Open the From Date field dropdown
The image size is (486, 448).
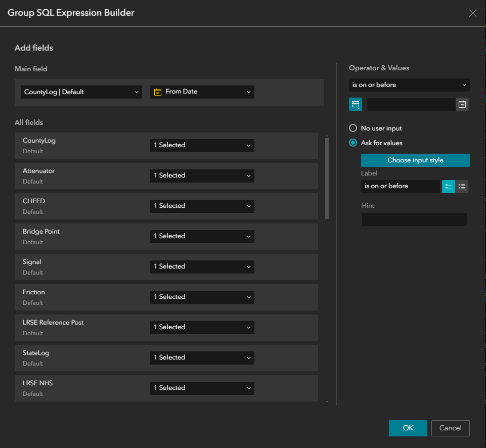tap(202, 92)
